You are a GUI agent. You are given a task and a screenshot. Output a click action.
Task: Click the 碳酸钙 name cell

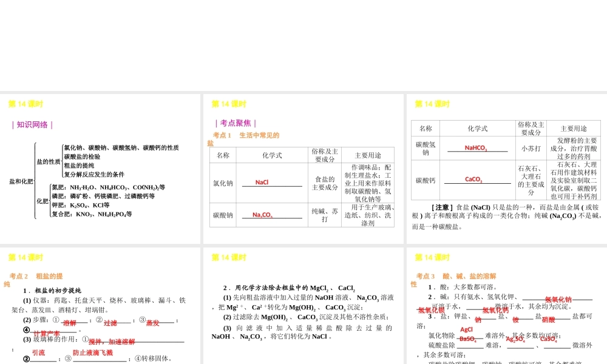[426, 180]
